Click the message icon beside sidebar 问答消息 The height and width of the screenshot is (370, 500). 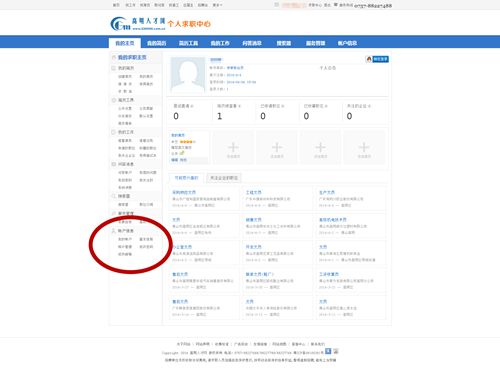click(x=114, y=164)
